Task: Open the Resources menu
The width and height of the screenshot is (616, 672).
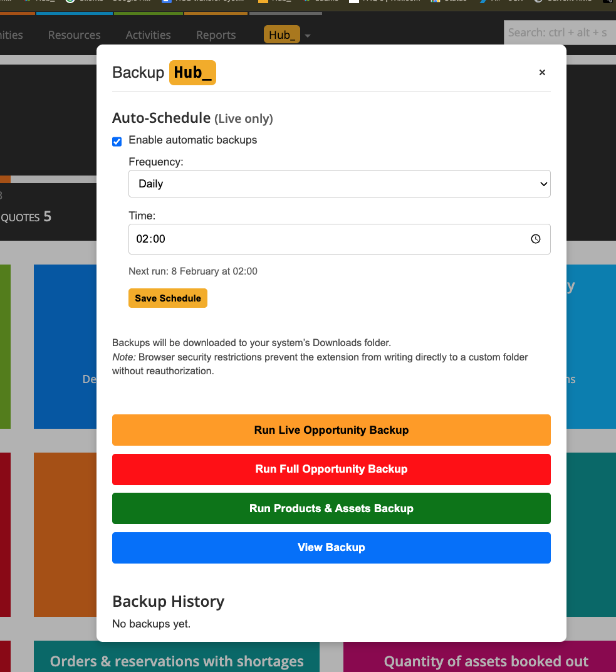Action: click(74, 35)
